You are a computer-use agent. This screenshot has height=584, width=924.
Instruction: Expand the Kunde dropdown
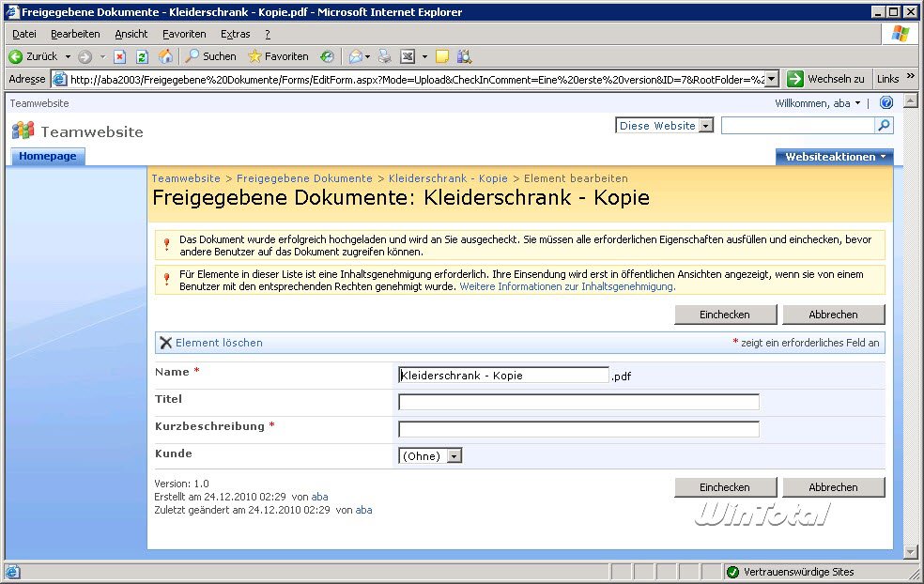pos(454,456)
